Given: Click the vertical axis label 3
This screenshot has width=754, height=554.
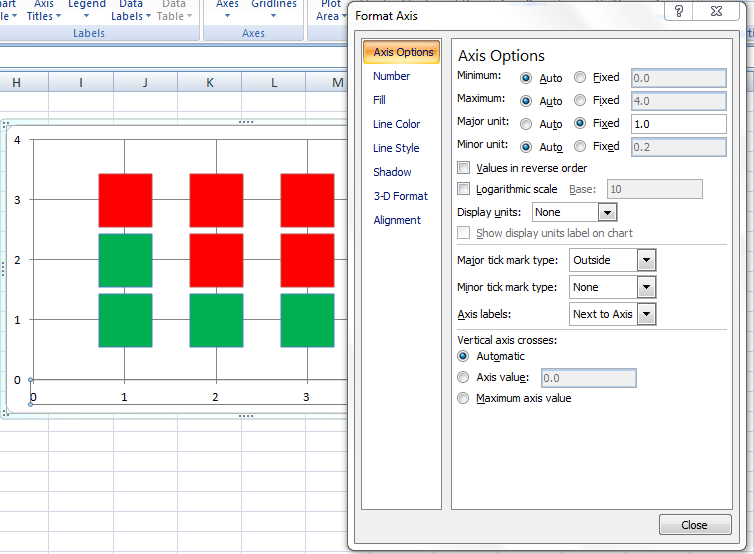Looking at the screenshot, I should pyautogui.click(x=17, y=200).
